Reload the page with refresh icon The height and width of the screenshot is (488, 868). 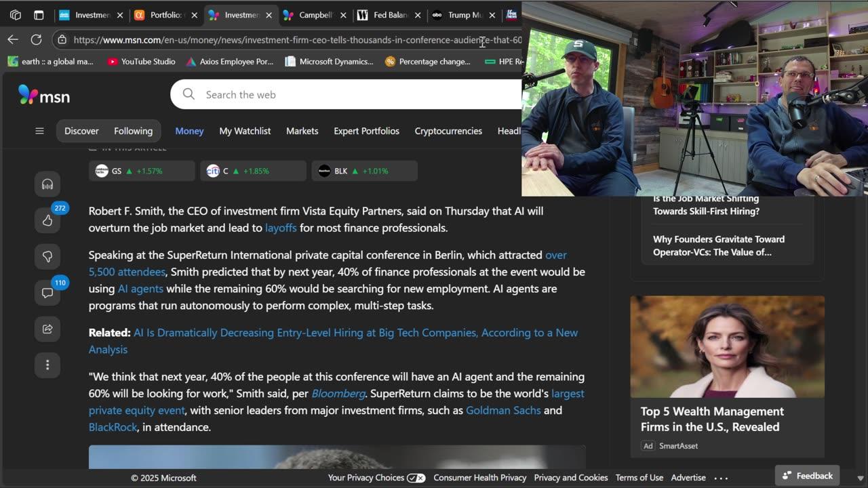pos(37,39)
